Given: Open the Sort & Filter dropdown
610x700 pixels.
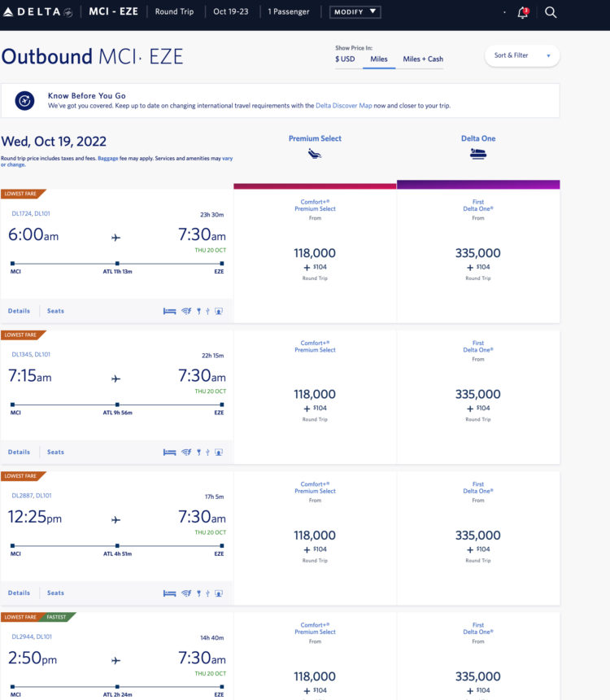Looking at the screenshot, I should click(521, 55).
